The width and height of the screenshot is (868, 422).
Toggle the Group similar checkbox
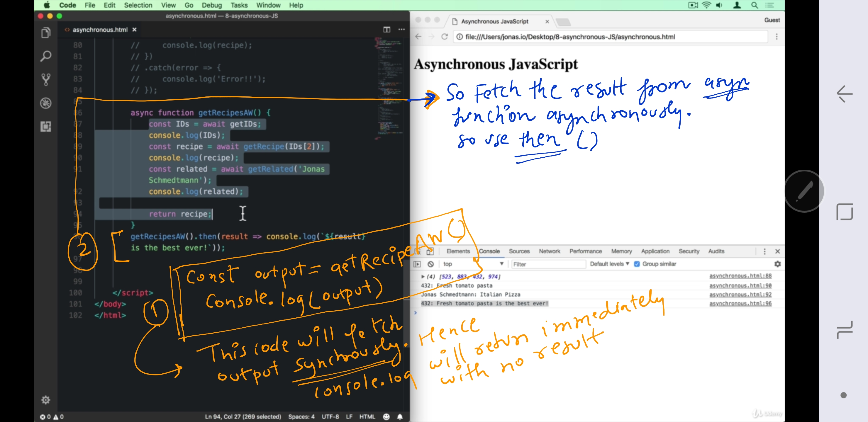637,264
